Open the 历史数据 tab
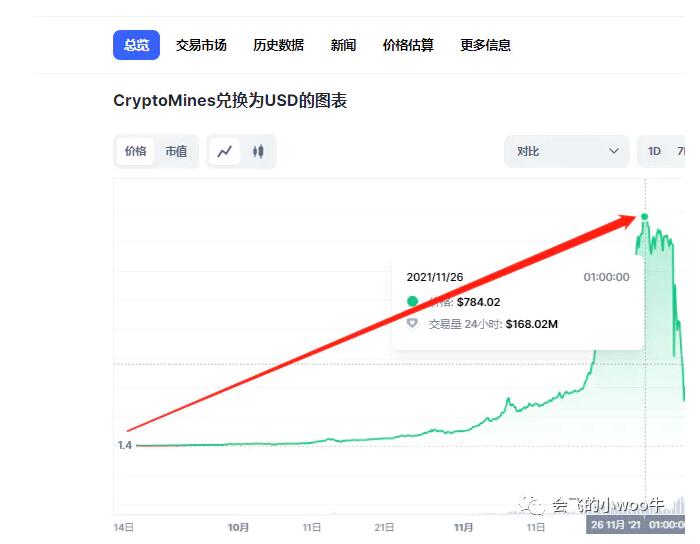The height and width of the screenshot is (544, 700). click(x=278, y=45)
